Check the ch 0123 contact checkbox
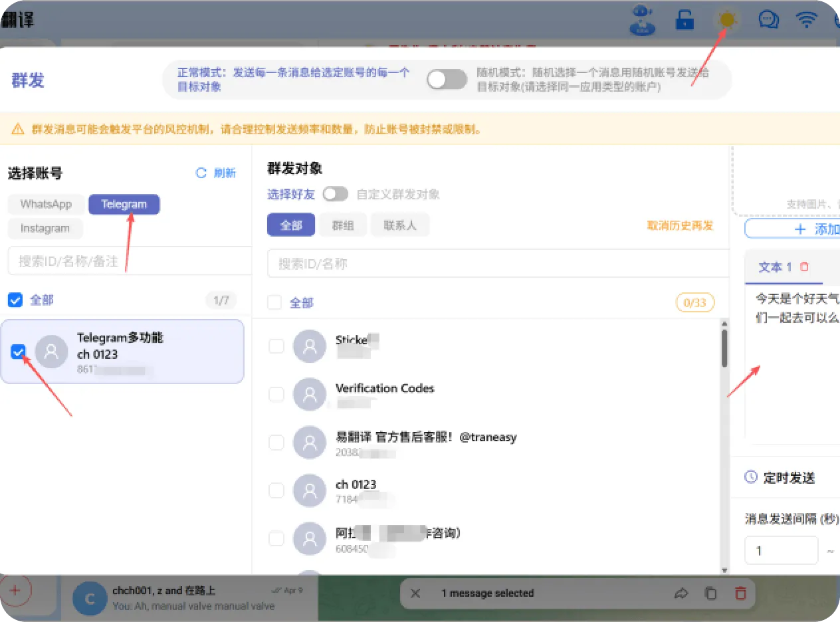The image size is (840, 622). (276, 490)
